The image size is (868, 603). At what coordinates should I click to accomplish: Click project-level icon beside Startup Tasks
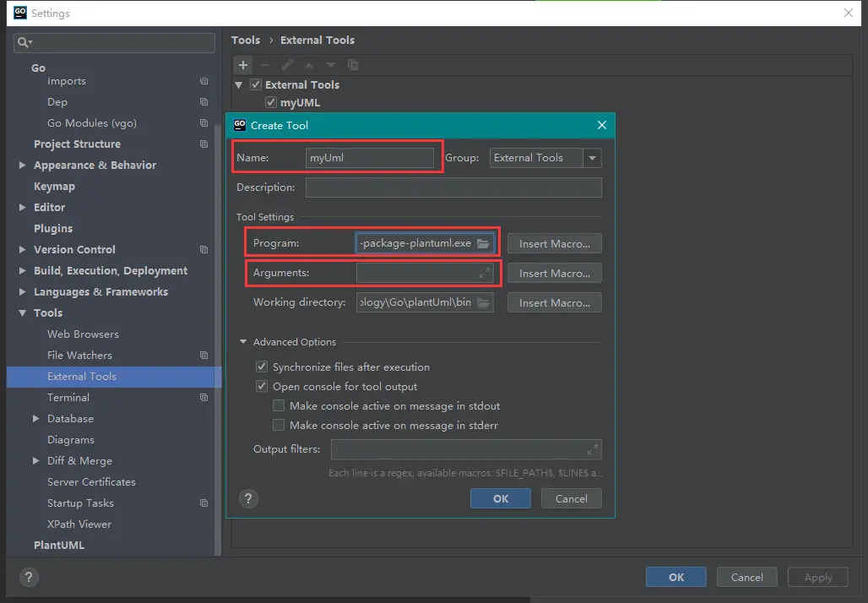pos(203,503)
